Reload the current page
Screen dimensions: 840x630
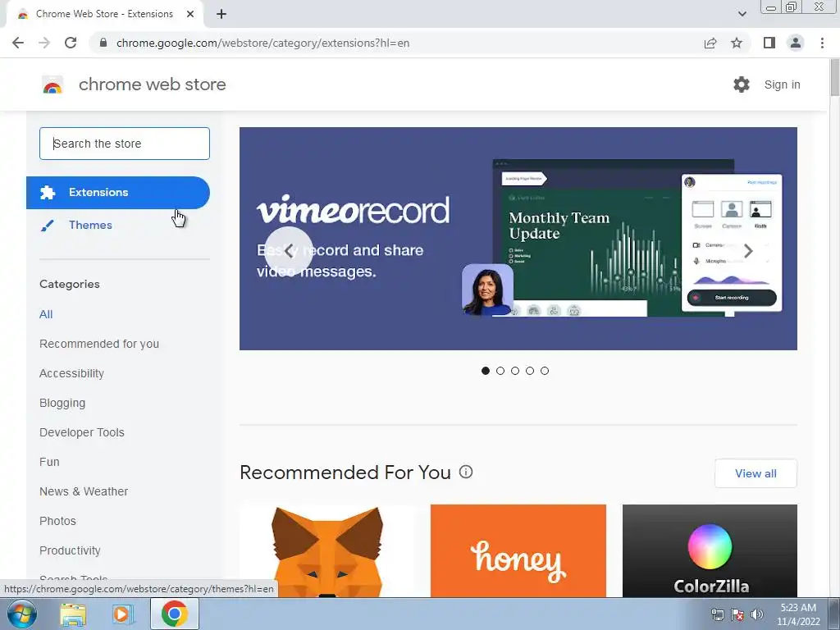pyautogui.click(x=71, y=43)
